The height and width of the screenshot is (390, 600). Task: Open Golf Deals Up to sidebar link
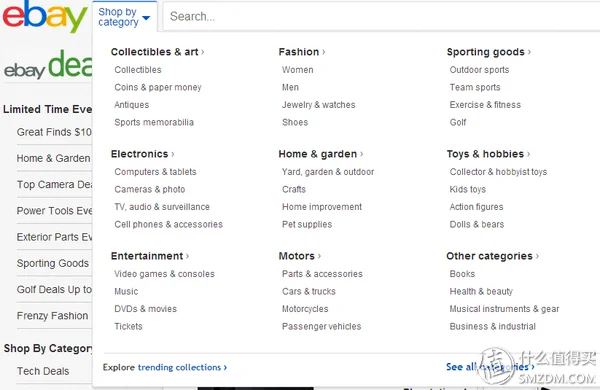pos(54,289)
